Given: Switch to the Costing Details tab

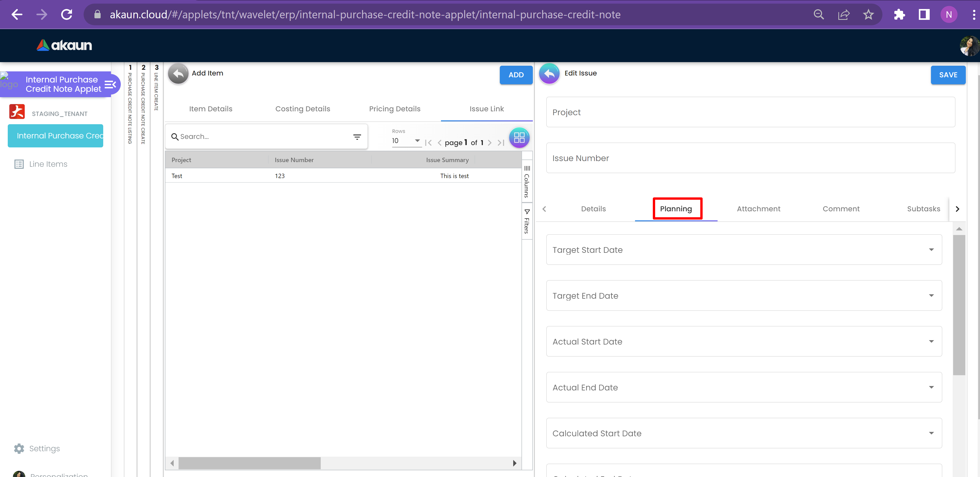Looking at the screenshot, I should click(x=302, y=109).
